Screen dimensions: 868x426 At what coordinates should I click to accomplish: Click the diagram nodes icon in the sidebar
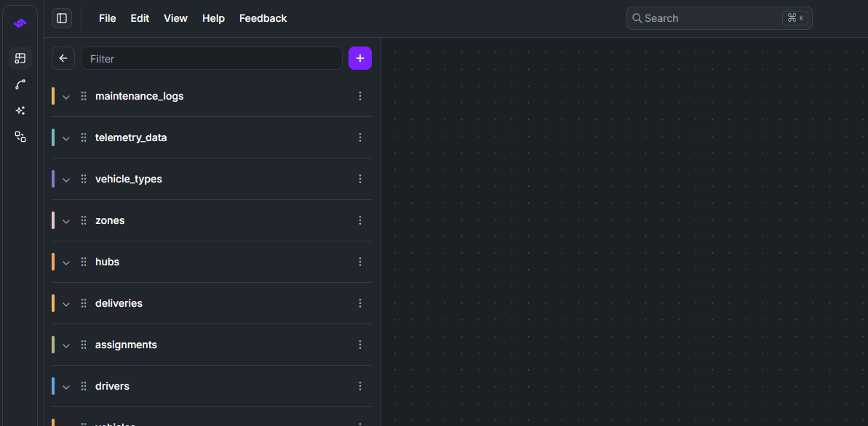(20, 137)
